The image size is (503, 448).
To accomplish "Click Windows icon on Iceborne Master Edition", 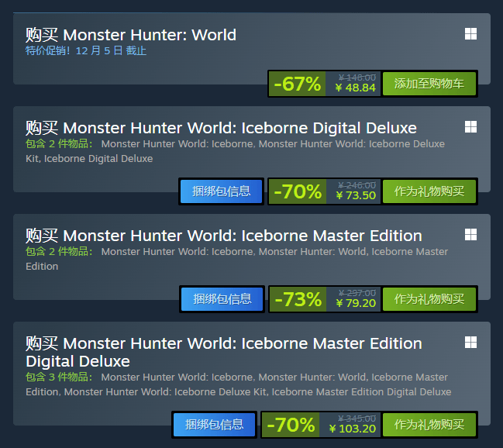I will pyautogui.click(x=470, y=235).
